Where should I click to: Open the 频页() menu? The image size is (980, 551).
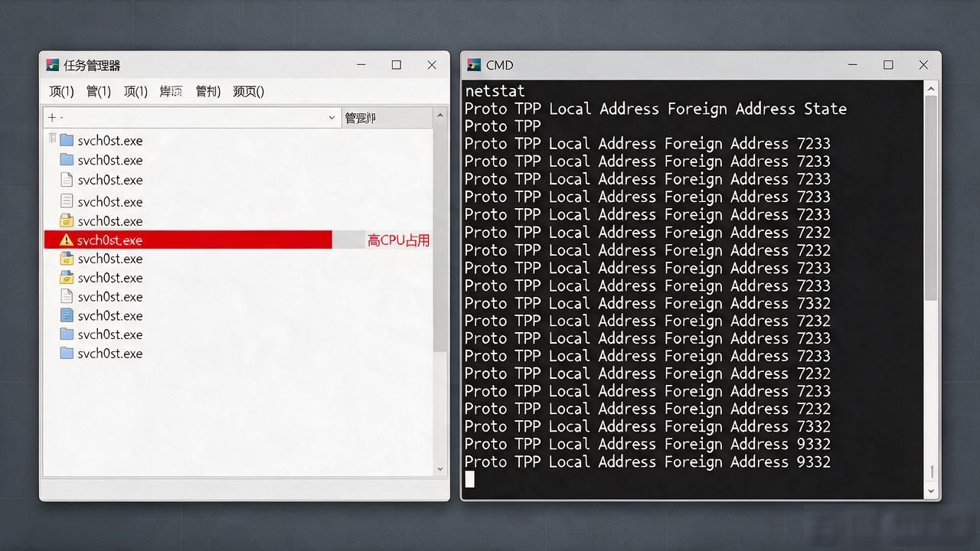pos(249,91)
